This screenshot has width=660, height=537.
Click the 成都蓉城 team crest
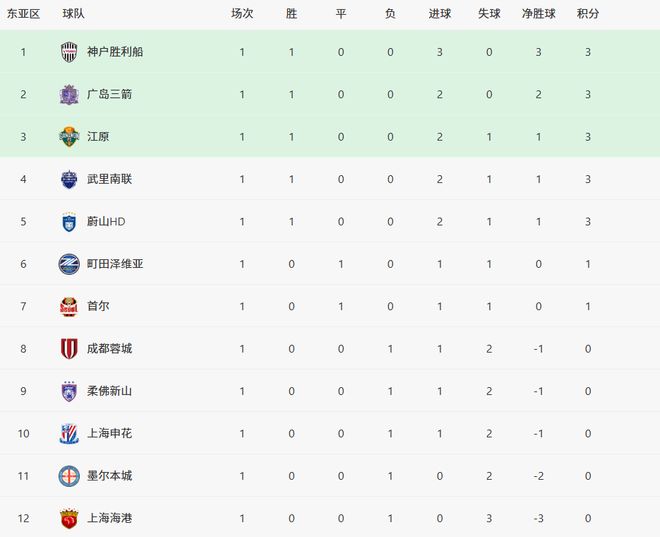69,348
